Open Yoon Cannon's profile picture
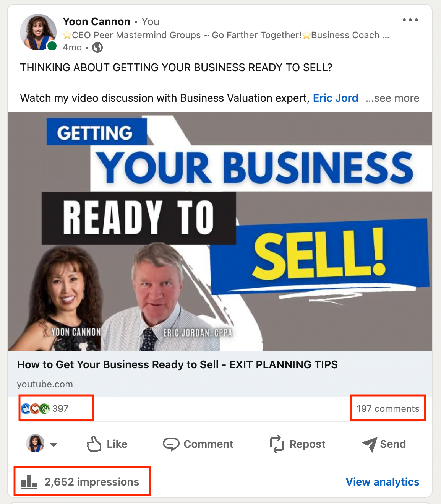This screenshot has height=504, width=441. 38,32
